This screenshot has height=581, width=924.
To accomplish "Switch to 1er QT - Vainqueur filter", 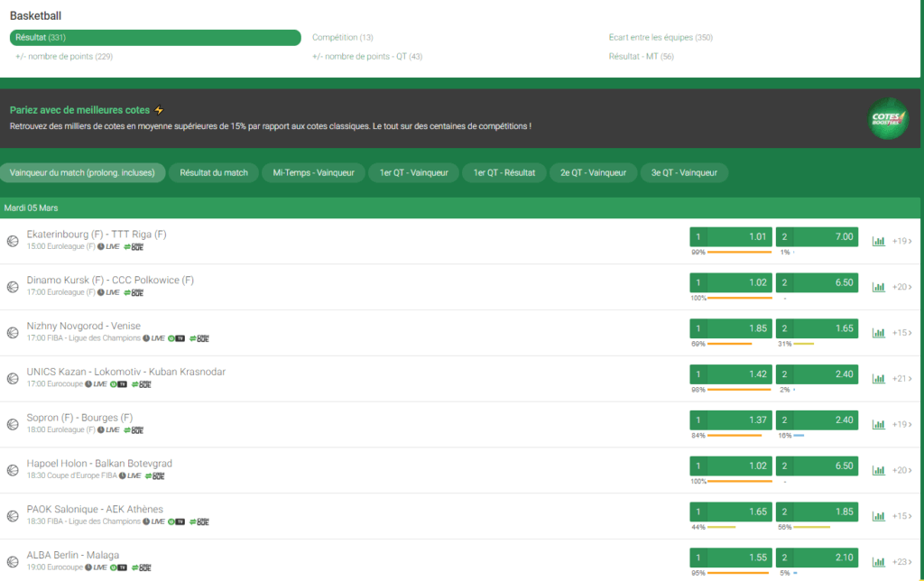I will coord(413,172).
